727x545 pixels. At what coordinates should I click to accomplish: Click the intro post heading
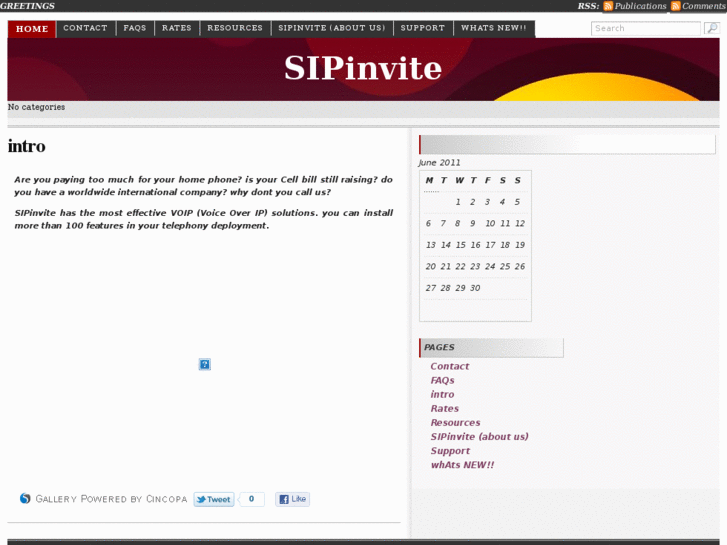pyautogui.click(x=26, y=146)
